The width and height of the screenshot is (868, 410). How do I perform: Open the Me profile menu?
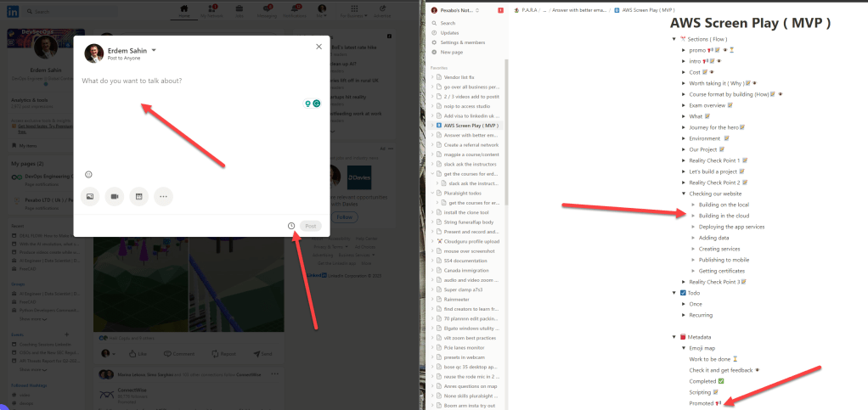click(322, 11)
